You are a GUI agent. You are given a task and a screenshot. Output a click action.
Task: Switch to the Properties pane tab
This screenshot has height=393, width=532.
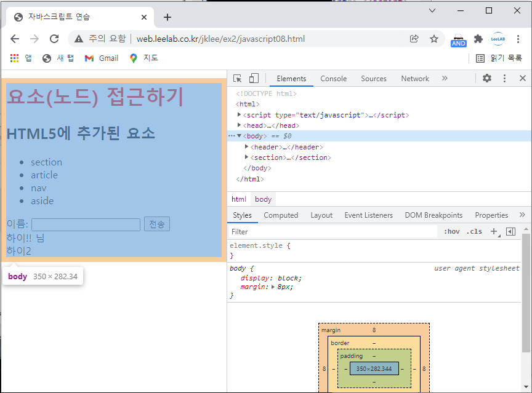(491, 215)
